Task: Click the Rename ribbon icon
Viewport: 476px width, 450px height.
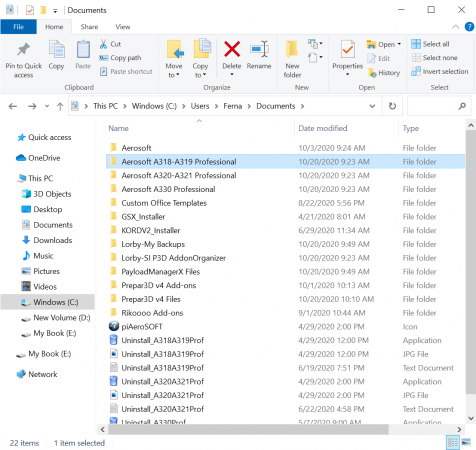Action: tap(259, 49)
